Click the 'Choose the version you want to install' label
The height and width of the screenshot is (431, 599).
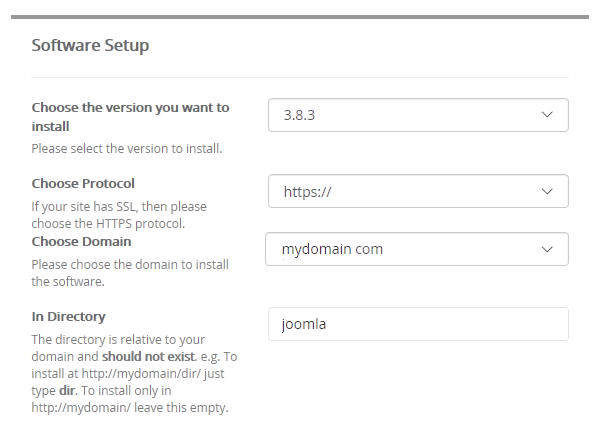coord(130,117)
